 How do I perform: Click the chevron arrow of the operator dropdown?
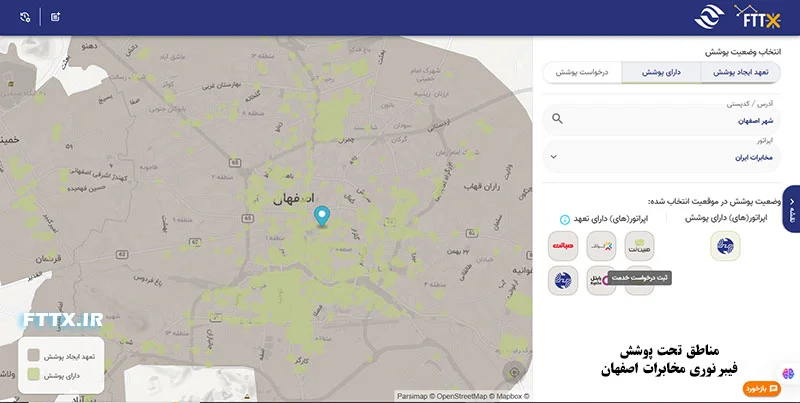tap(554, 157)
